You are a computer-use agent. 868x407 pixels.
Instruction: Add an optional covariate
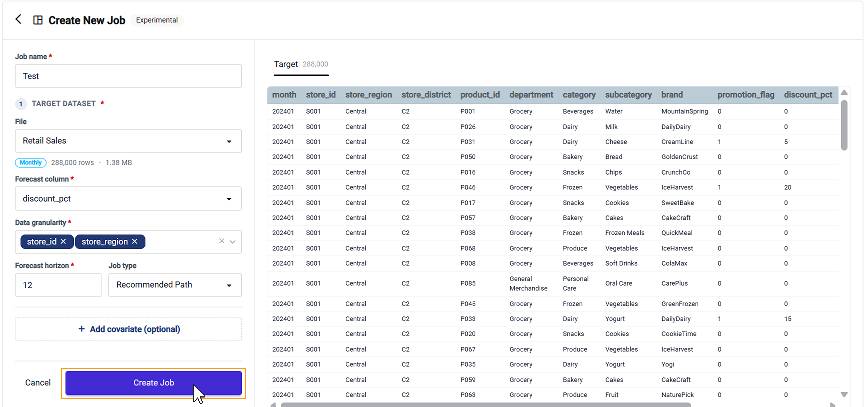(128, 329)
